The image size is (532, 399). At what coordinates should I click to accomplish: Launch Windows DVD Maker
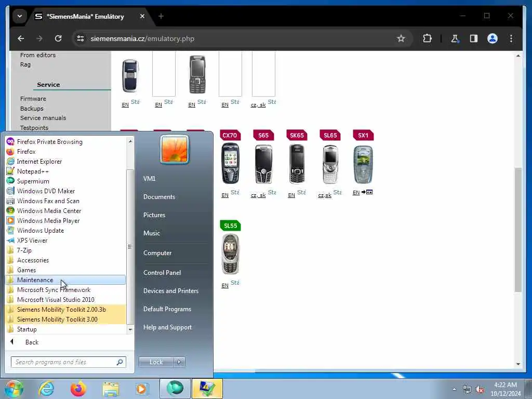(66, 191)
